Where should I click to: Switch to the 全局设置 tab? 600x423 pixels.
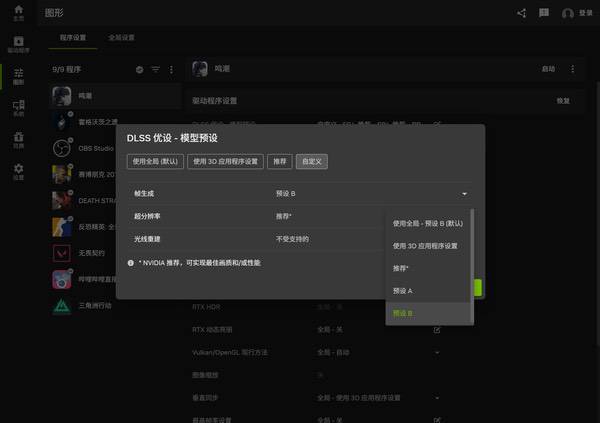coord(121,38)
